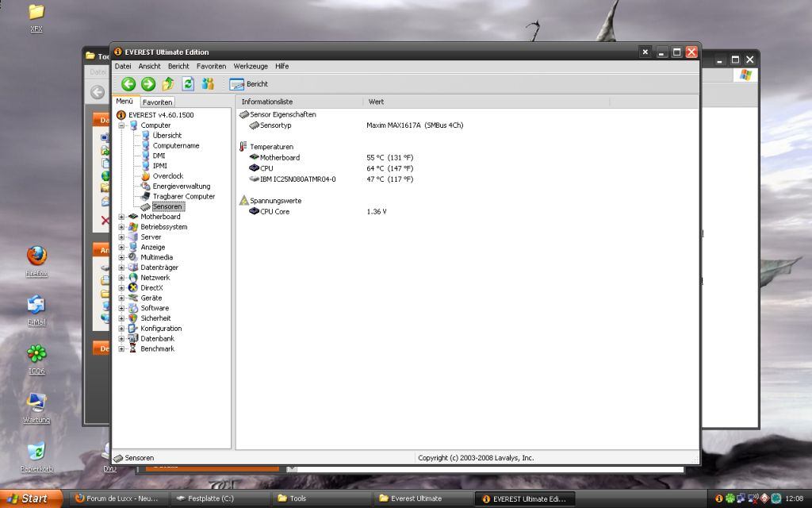Expand the Betriebssystem tree node
This screenshot has width=812, height=508.
tap(121, 227)
